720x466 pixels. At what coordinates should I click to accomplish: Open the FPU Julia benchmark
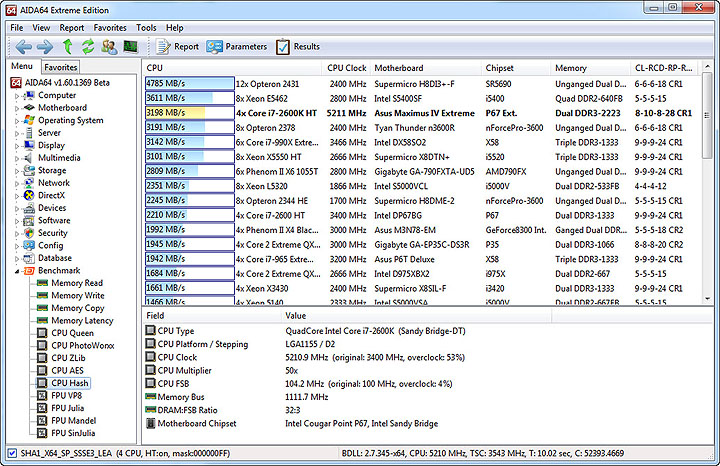(x=61, y=408)
